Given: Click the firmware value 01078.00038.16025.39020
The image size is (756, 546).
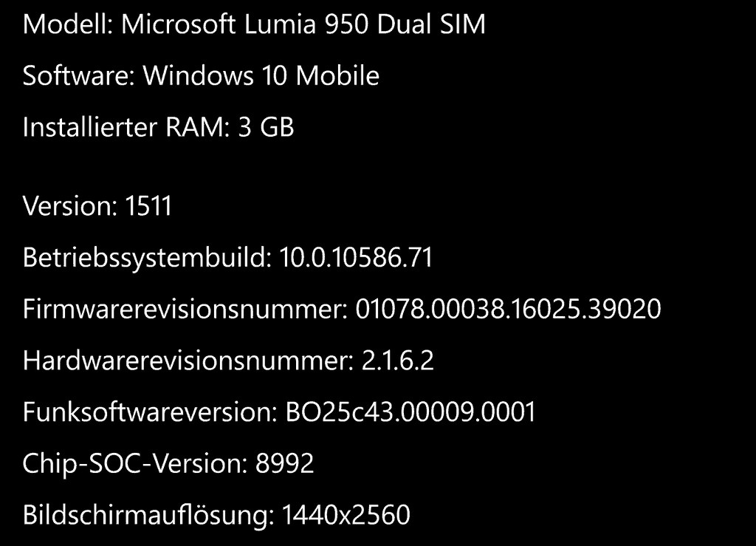Looking at the screenshot, I should tap(508, 309).
